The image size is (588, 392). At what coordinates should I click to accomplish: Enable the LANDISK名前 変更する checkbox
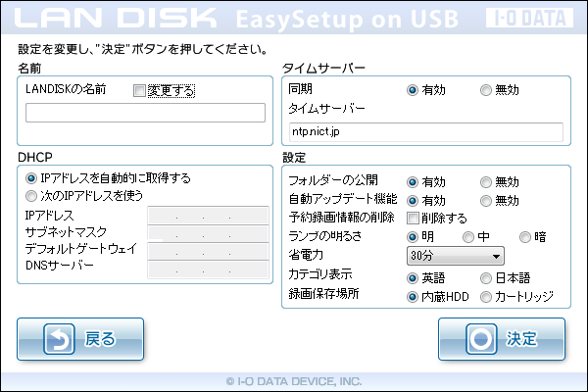[x=139, y=91]
